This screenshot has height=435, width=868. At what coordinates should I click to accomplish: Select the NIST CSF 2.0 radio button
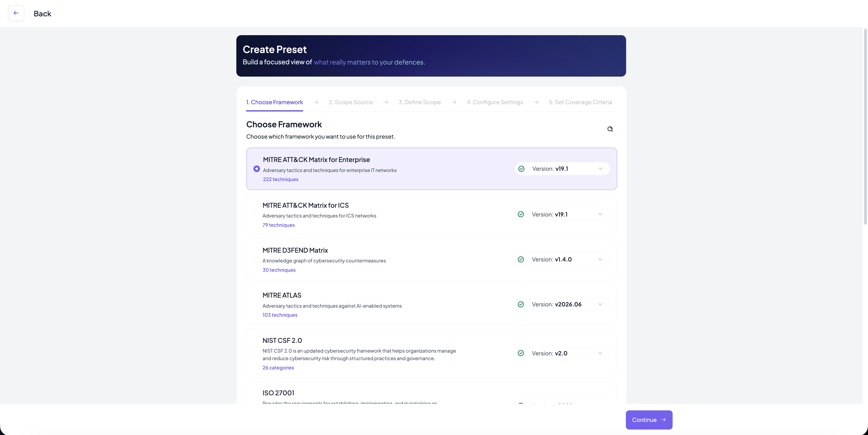coord(256,353)
